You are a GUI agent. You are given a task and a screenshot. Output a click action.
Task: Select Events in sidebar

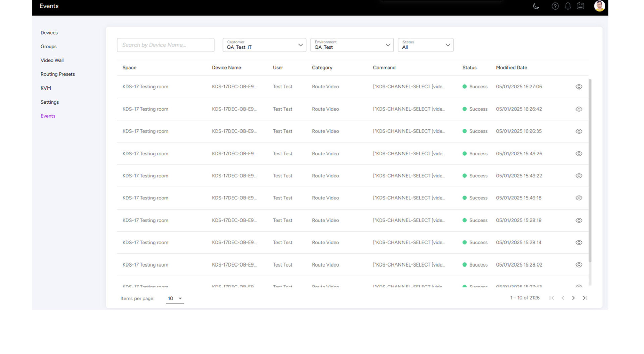(x=48, y=116)
